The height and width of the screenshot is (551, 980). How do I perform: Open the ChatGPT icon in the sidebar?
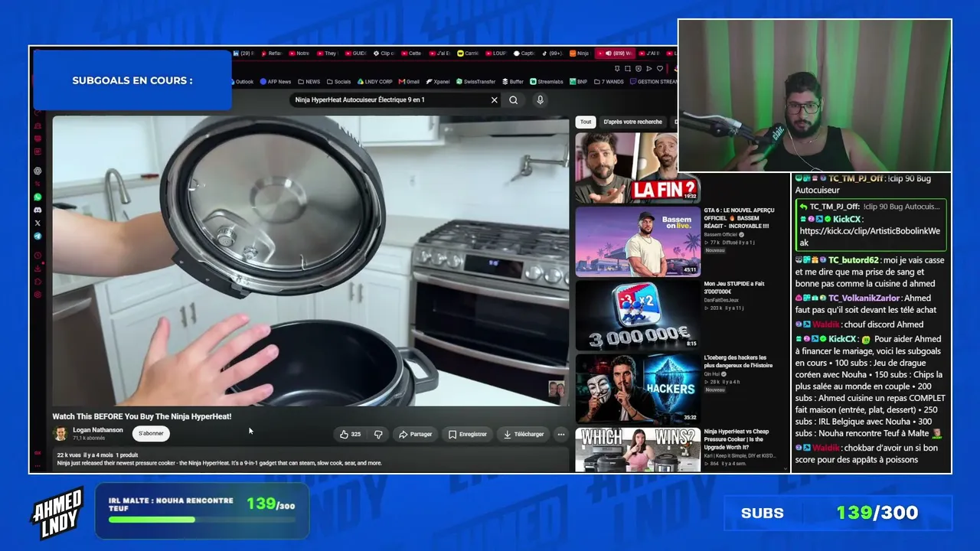click(x=38, y=171)
